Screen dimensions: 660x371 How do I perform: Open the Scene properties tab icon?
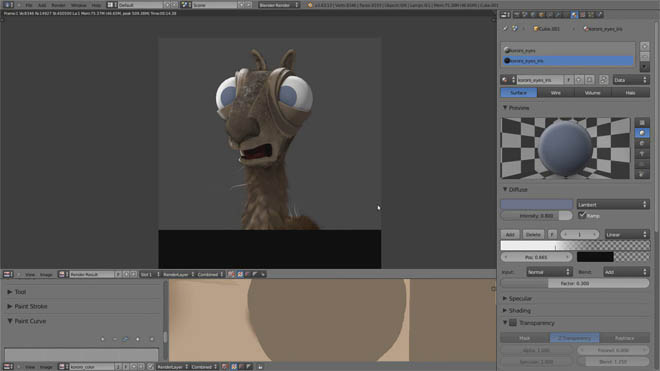[x=525, y=15]
